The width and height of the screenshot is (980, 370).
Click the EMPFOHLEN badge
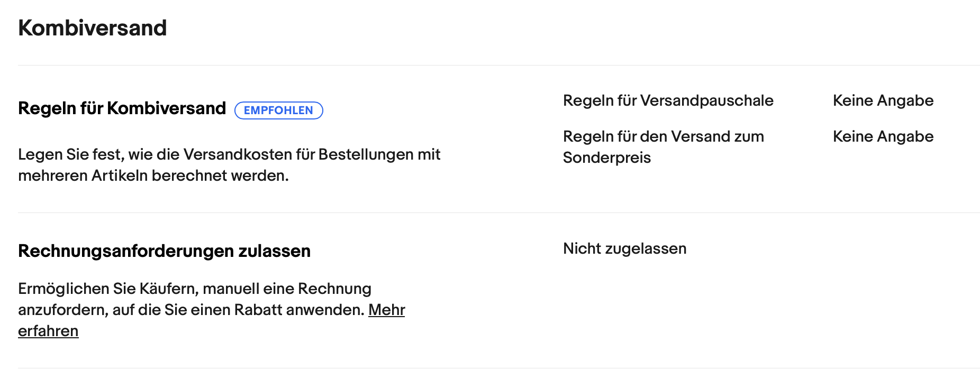[x=278, y=110]
